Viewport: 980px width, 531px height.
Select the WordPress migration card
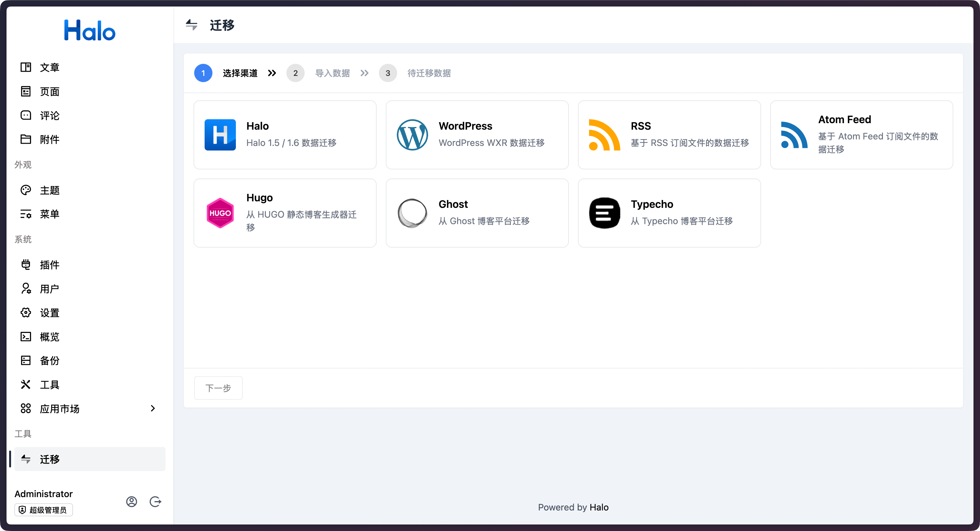pyautogui.click(x=477, y=135)
